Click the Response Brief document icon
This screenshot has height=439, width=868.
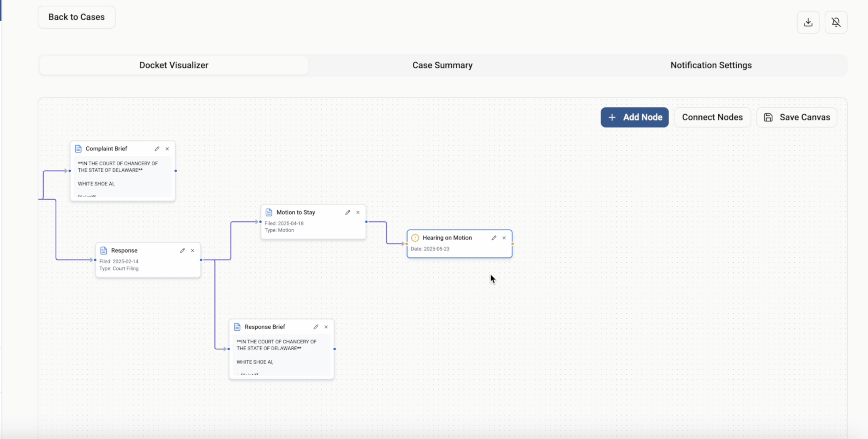click(237, 327)
